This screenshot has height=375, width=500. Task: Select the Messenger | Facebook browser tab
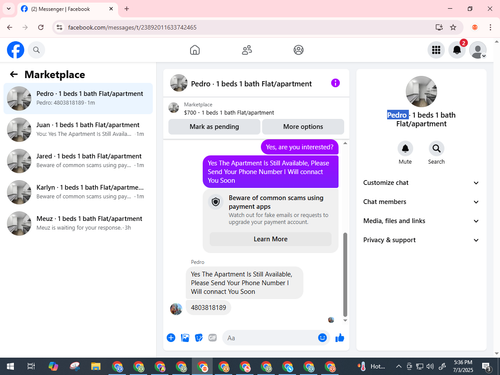tap(67, 9)
